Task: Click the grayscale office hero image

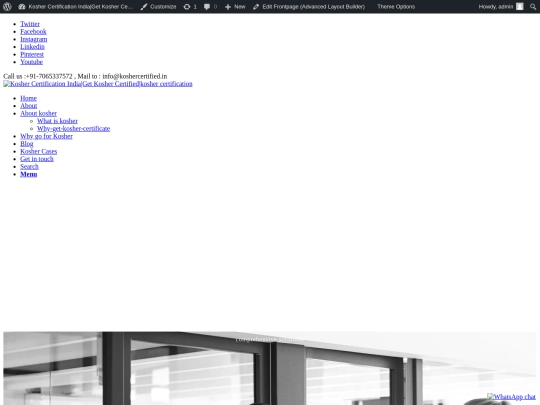Action: point(270,368)
